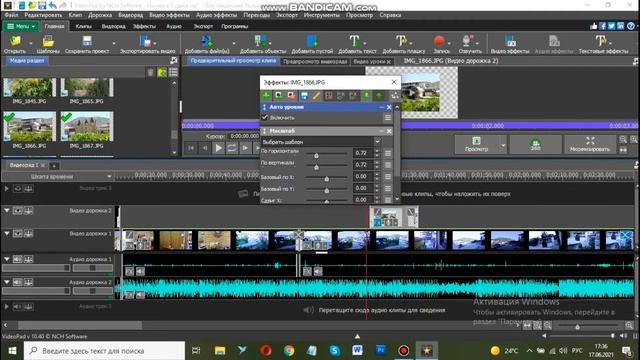Switch to the Clips (Клипы) ribbon tab
This screenshot has width=640, height=360.
tap(84, 26)
